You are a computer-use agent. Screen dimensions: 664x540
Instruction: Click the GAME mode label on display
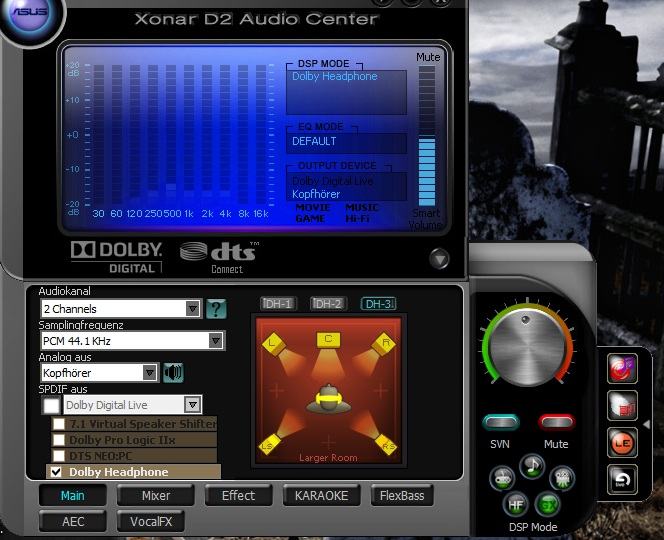point(310,219)
